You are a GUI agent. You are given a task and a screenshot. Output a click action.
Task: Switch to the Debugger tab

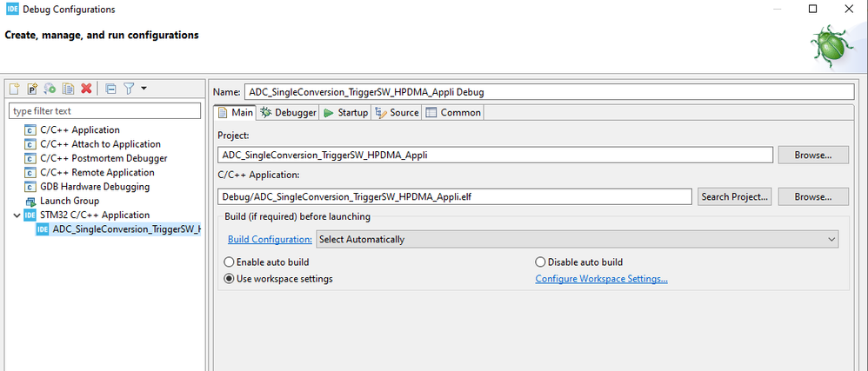pyautogui.click(x=289, y=113)
